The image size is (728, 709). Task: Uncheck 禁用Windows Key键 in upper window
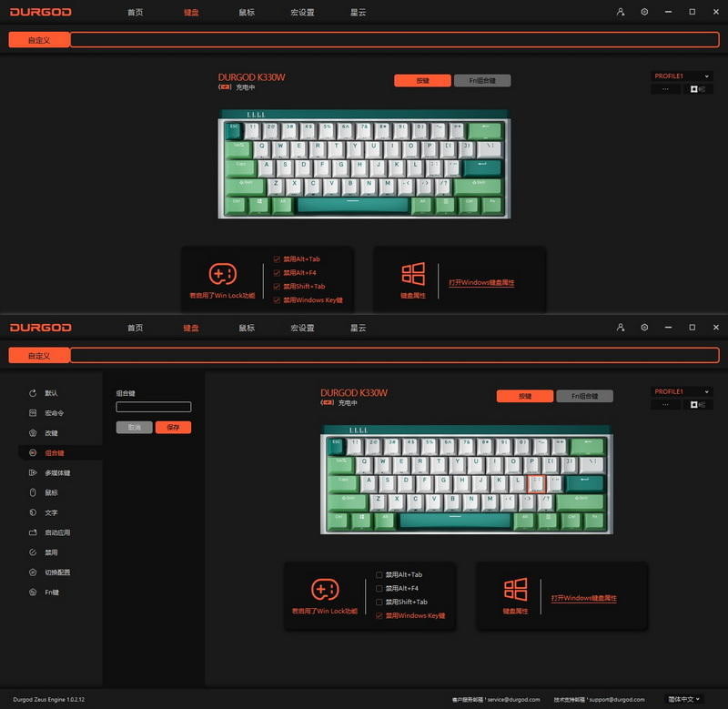277,300
